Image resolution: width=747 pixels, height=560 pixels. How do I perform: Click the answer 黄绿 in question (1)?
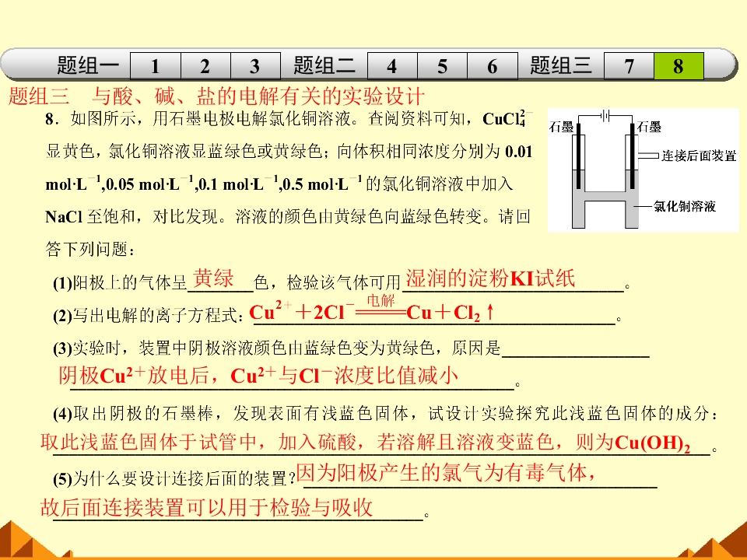point(213,278)
